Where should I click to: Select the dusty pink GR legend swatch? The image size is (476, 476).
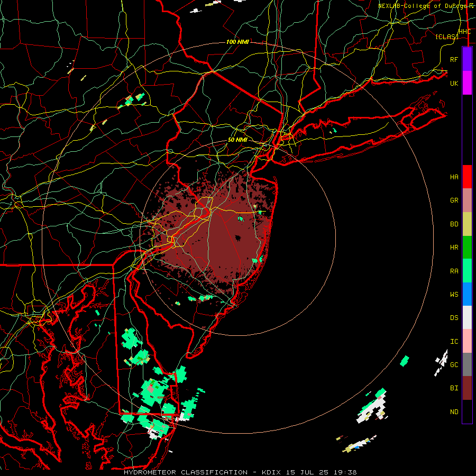pos(467,200)
